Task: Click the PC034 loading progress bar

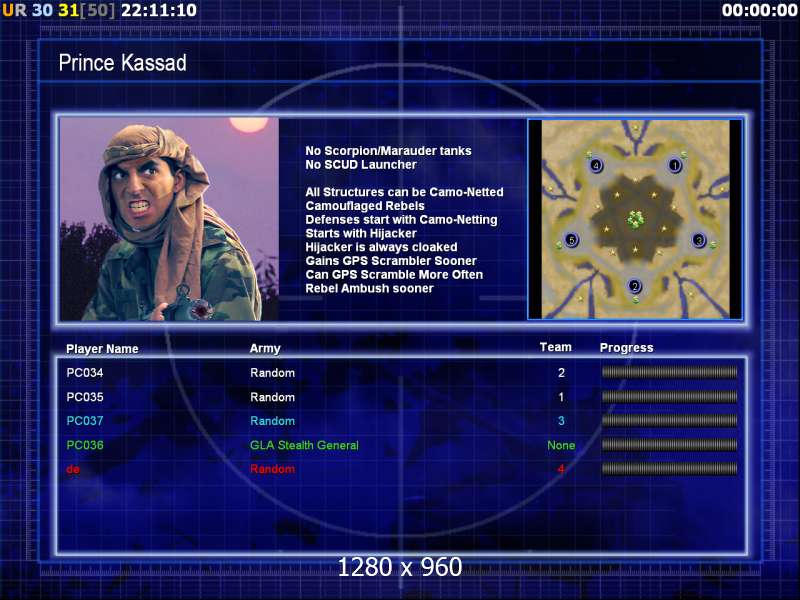Action: [x=669, y=372]
